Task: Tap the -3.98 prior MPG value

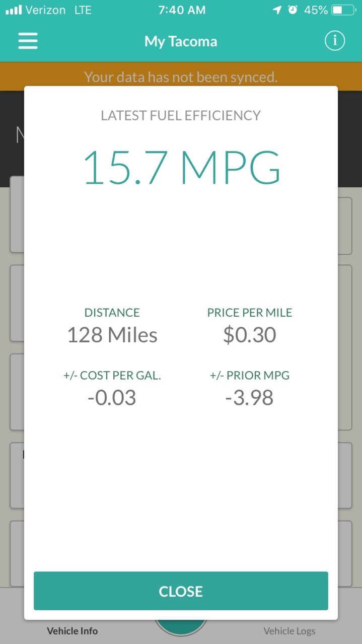Action: 249,398
